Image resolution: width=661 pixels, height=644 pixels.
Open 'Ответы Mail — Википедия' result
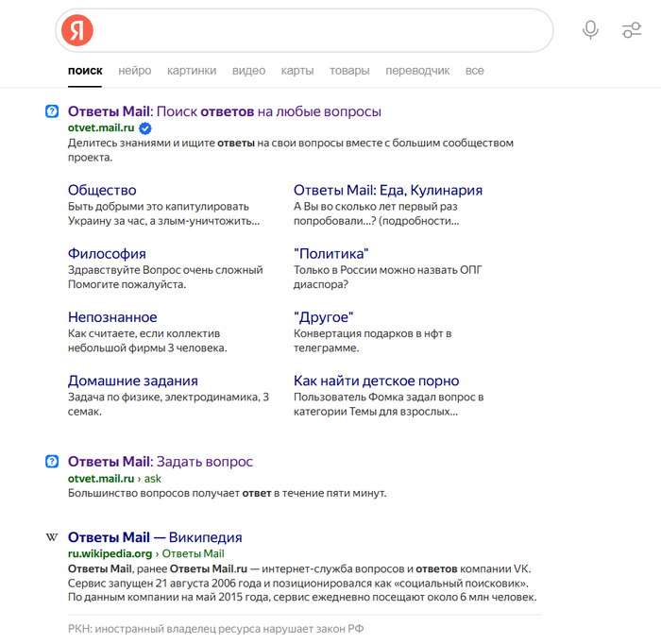pos(155,537)
